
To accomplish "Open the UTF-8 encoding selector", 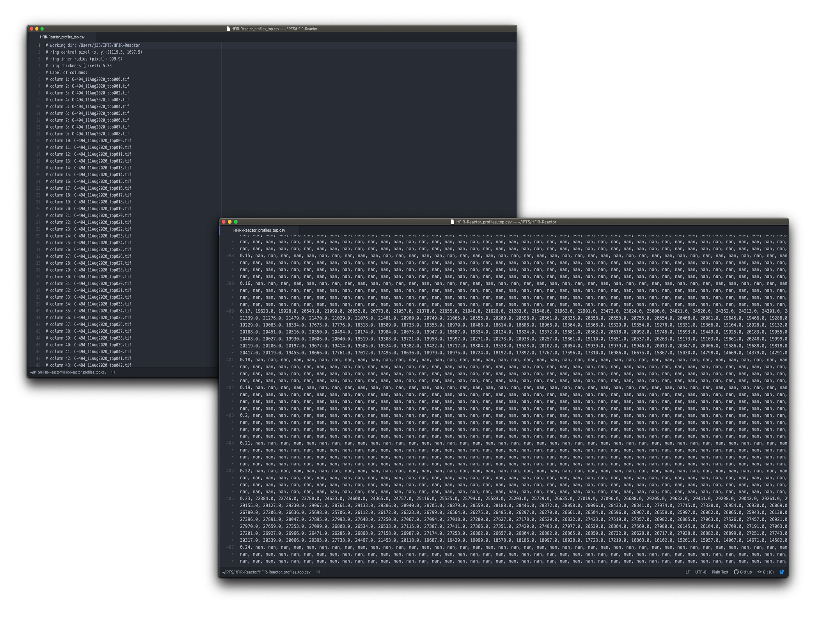I will [x=701, y=572].
